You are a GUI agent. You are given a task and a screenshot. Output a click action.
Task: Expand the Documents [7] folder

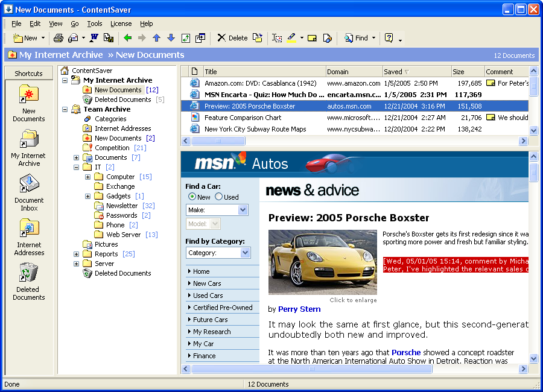pyautogui.click(x=76, y=157)
